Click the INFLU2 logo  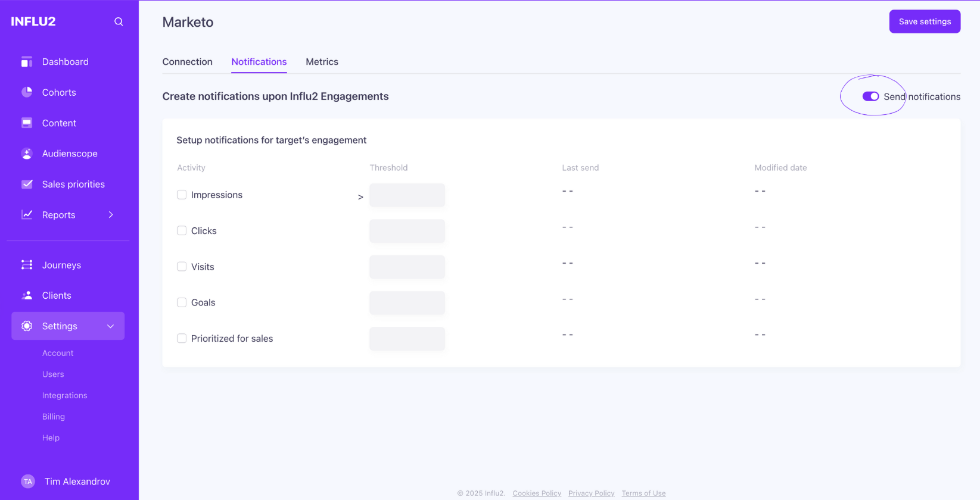(33, 21)
